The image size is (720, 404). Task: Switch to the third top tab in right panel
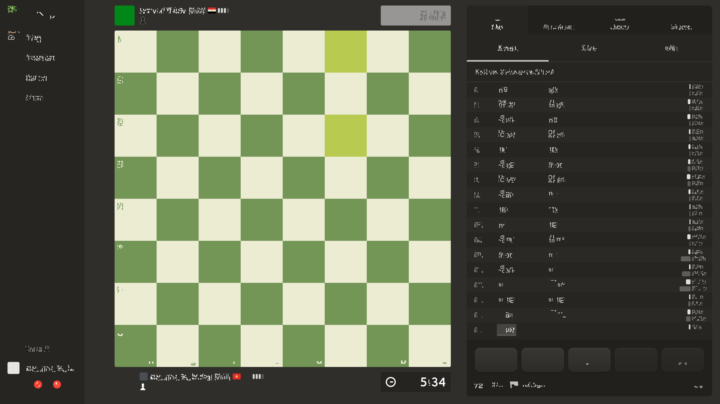(x=619, y=24)
